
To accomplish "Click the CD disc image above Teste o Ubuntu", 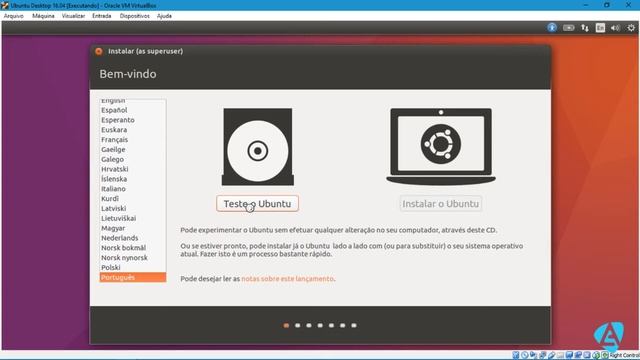I will (x=258, y=147).
